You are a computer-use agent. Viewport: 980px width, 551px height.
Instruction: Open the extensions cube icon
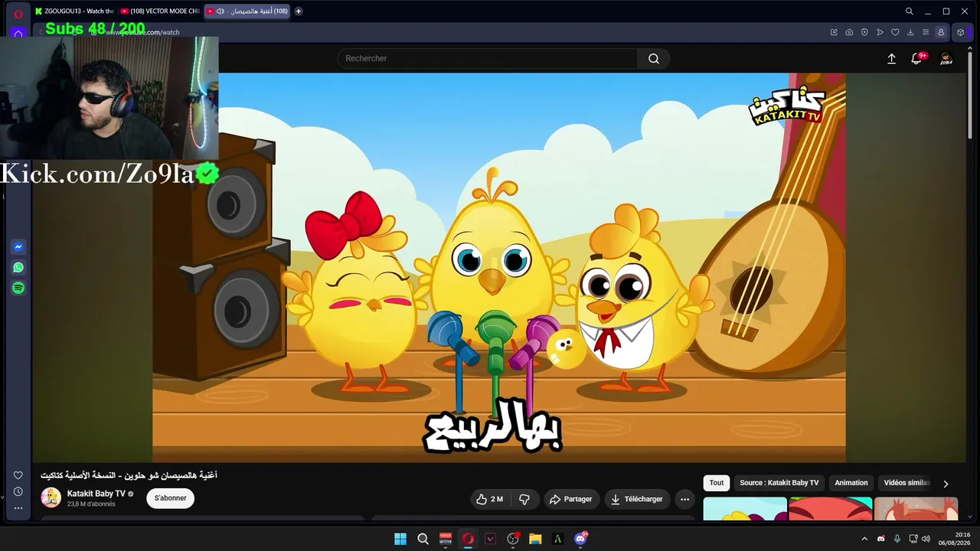click(961, 32)
